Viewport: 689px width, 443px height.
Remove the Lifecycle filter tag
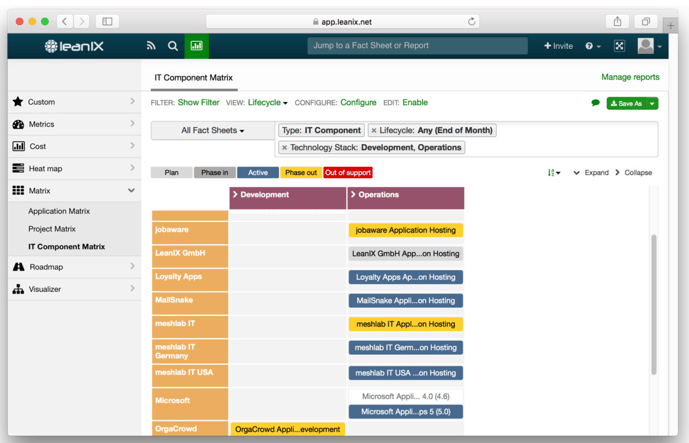click(374, 131)
